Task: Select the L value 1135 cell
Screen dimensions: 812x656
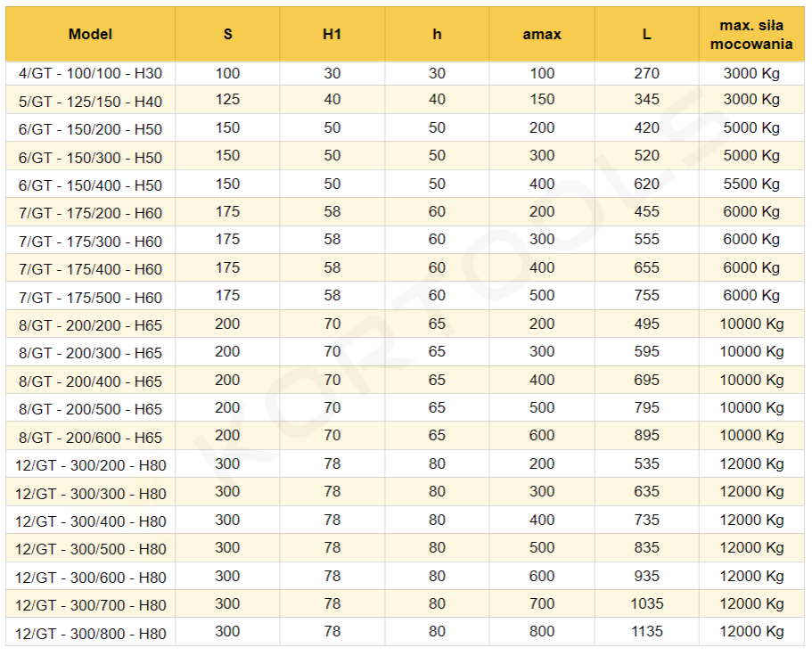Action: [646, 632]
